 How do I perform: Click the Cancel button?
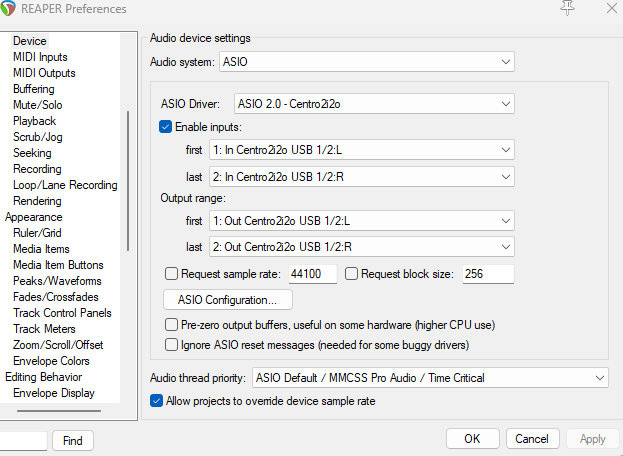[532, 439]
